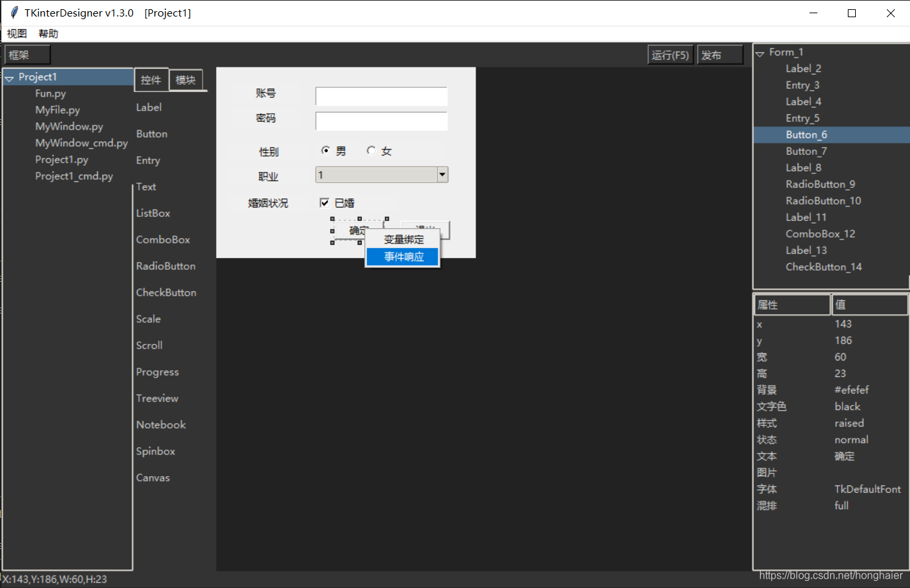Select RadioButton_9 in the widget tree
This screenshot has height=588, width=910.
tap(820, 185)
